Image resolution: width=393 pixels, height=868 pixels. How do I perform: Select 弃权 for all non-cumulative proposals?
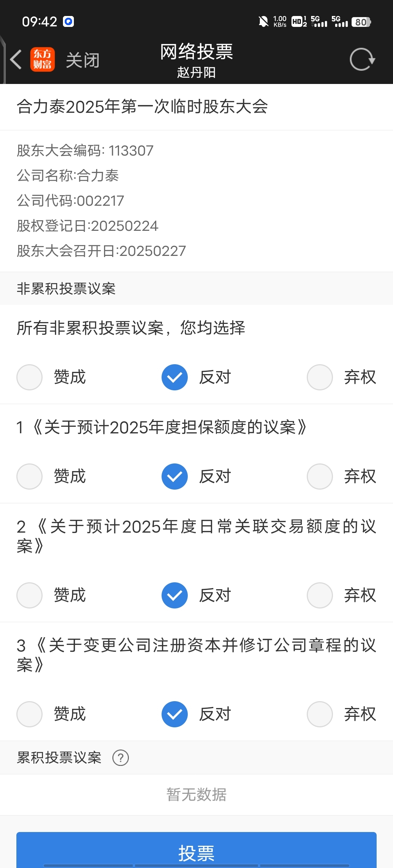[x=320, y=377]
